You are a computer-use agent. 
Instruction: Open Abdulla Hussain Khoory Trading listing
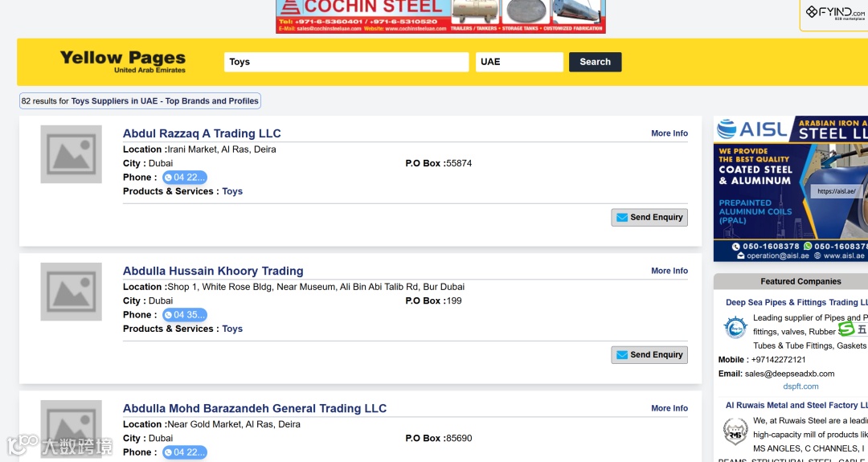[213, 271]
